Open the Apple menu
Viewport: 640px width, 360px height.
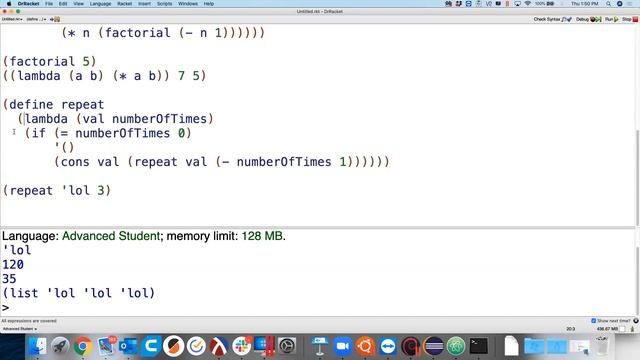[x=9, y=4]
